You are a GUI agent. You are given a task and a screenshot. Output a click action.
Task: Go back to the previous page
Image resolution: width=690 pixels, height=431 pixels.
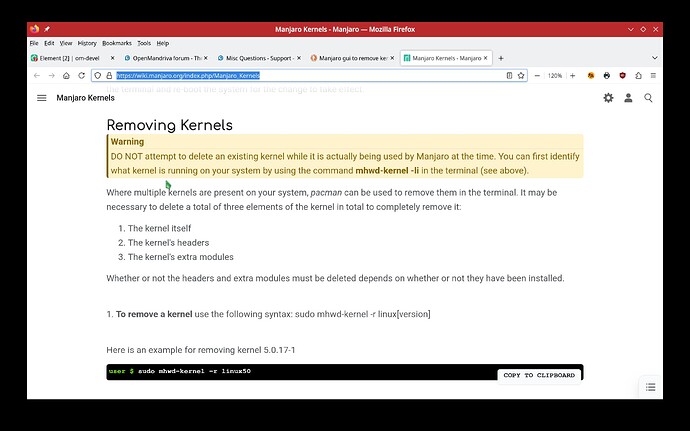coord(37,76)
